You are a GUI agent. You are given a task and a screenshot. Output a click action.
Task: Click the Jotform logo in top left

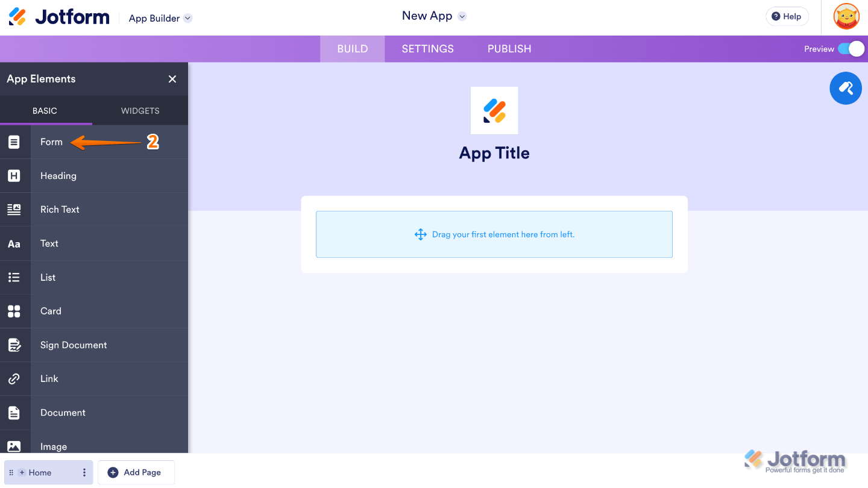pos(58,16)
